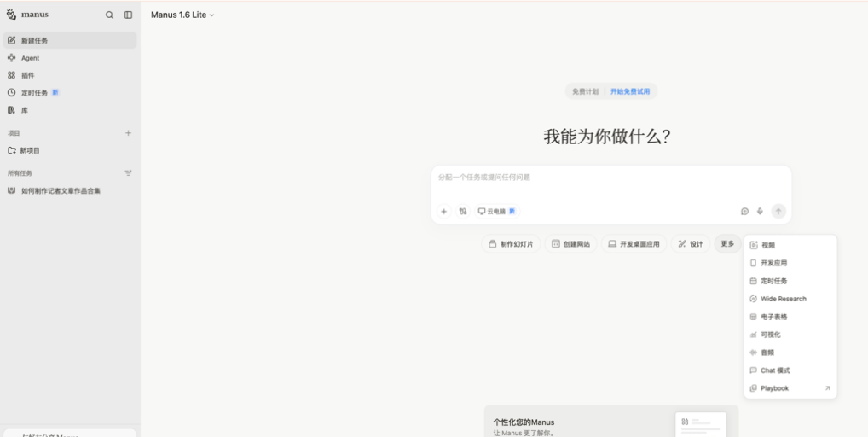Image resolution: width=868 pixels, height=437 pixels.
Task: Open Playbook from the menu
Action: (790, 388)
